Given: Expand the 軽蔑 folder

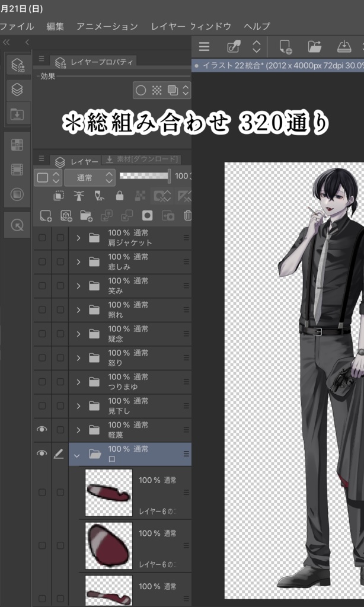Looking at the screenshot, I should (x=78, y=430).
